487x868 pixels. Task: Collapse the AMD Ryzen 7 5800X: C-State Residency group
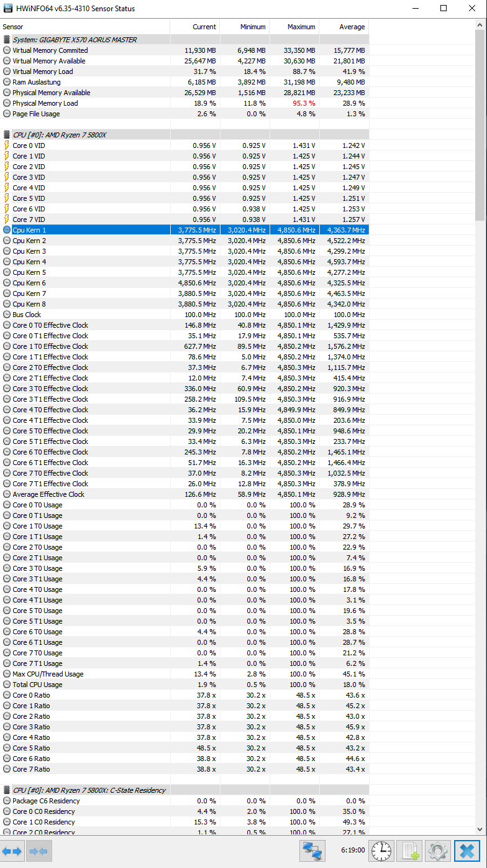click(184, 790)
